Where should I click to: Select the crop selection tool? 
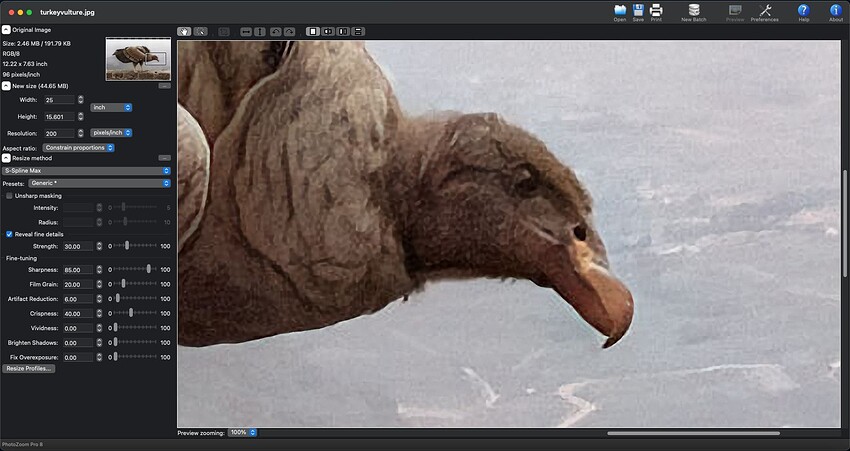pos(201,31)
